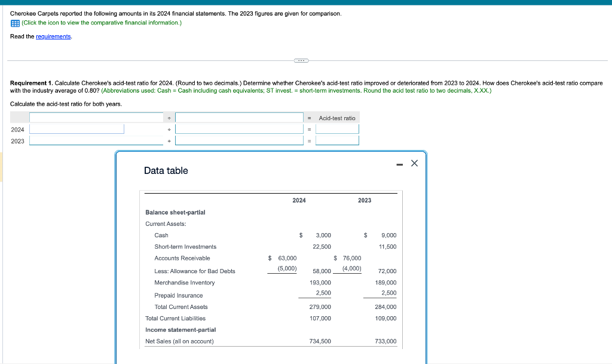Image resolution: width=612 pixels, height=364 pixels.
Task: Select the 'Data table' heading
Action: coord(166,170)
